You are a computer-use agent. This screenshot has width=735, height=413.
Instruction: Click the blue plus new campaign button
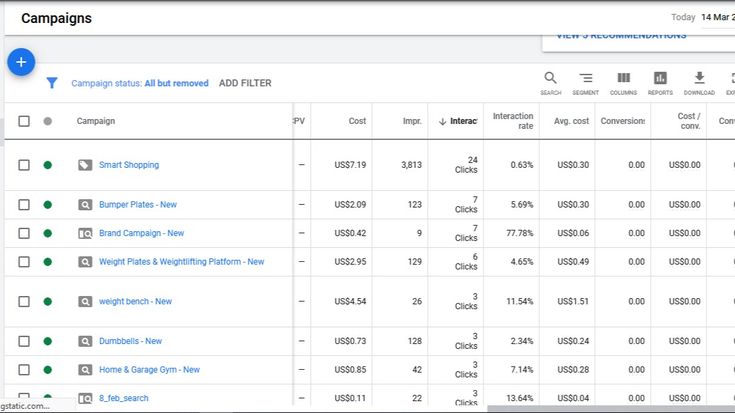tap(21, 62)
